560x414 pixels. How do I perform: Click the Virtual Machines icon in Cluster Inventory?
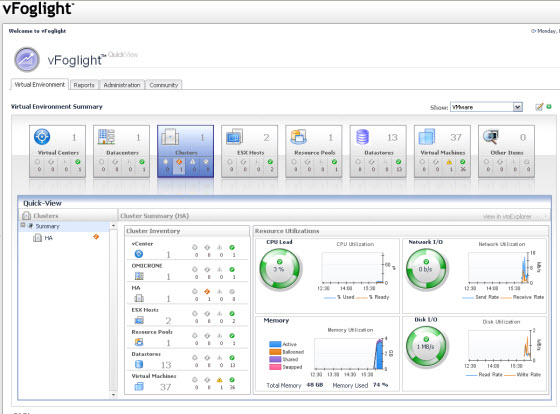click(139, 386)
